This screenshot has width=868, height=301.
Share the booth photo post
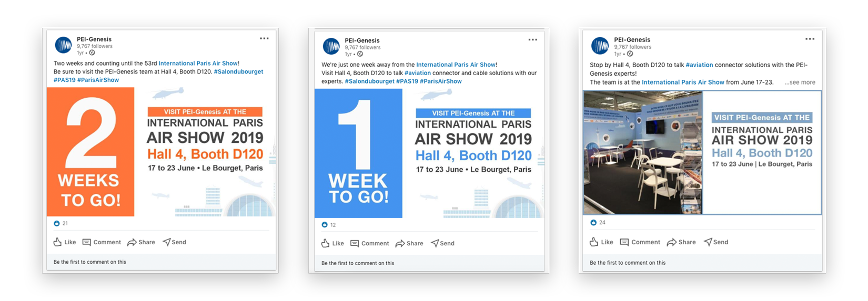pyautogui.click(x=681, y=242)
